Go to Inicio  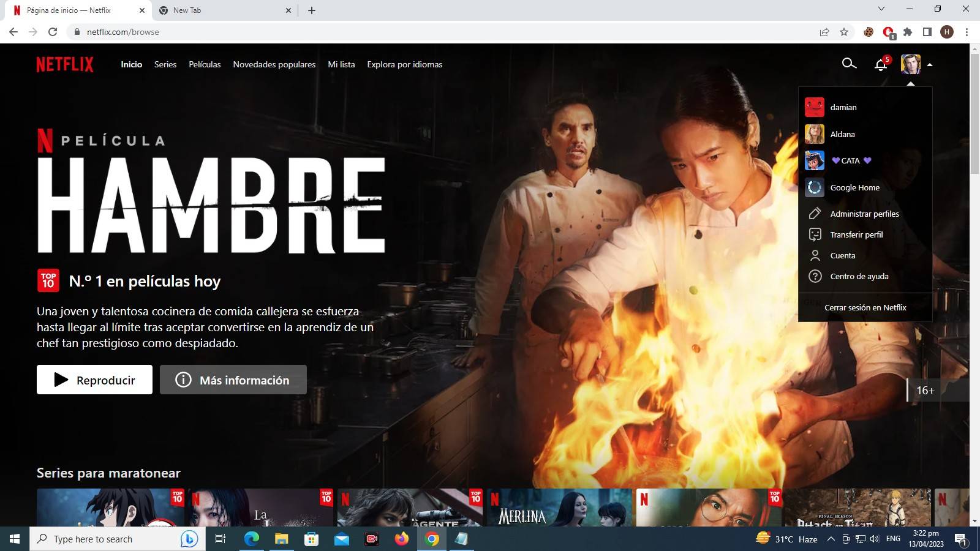[131, 64]
